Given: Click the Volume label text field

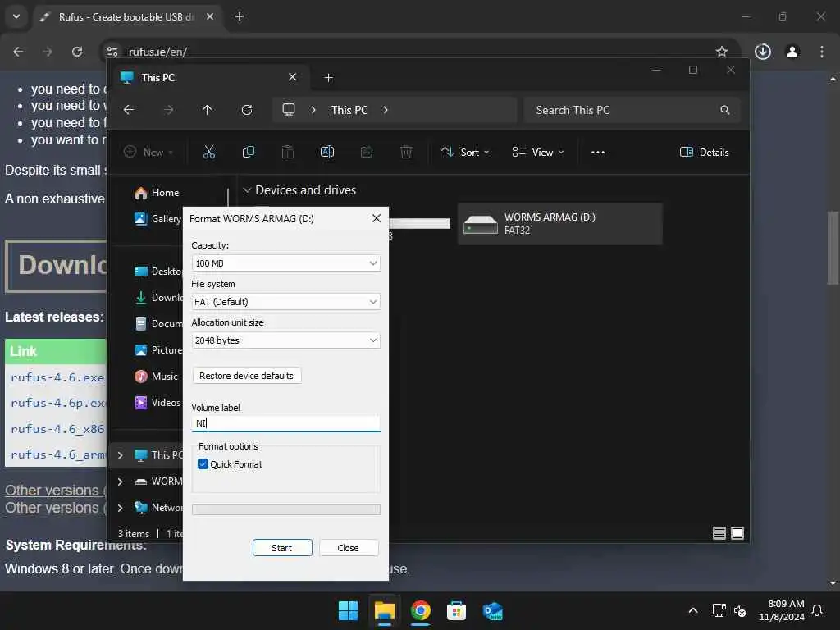Looking at the screenshot, I should (286, 423).
